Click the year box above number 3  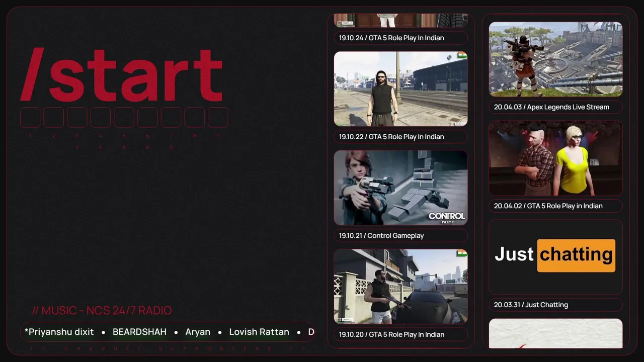click(77, 117)
